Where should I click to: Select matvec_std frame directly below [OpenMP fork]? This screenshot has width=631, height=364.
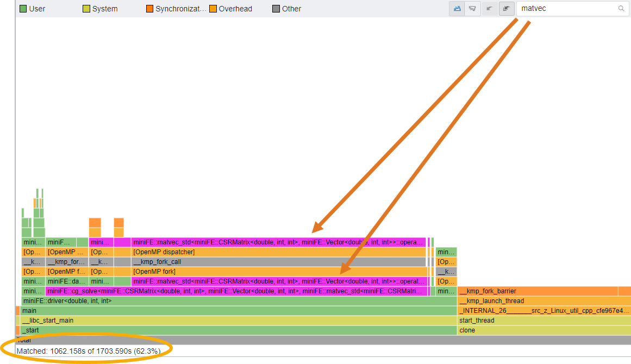(x=278, y=281)
